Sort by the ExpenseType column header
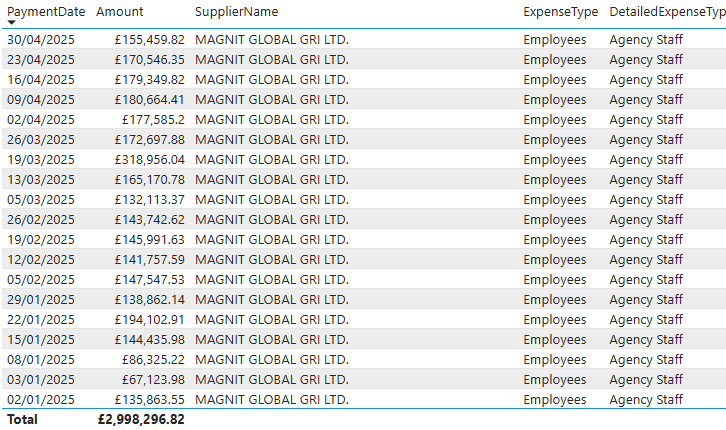 coord(560,12)
